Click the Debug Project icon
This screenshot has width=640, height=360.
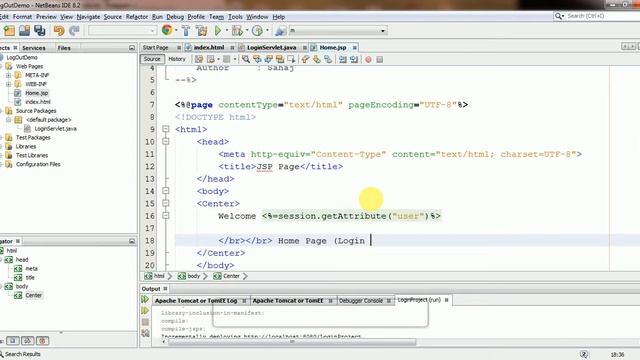point(237,31)
